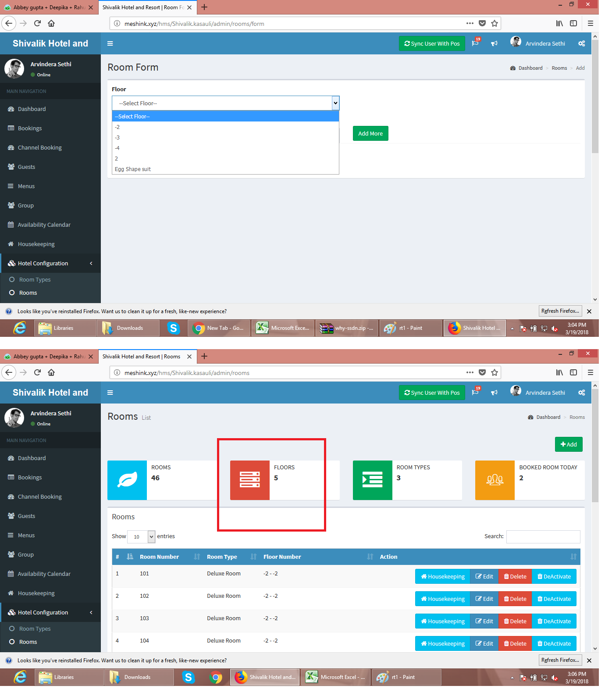
Task: Open megaphone announcements in Rooms list window
Action: click(494, 393)
